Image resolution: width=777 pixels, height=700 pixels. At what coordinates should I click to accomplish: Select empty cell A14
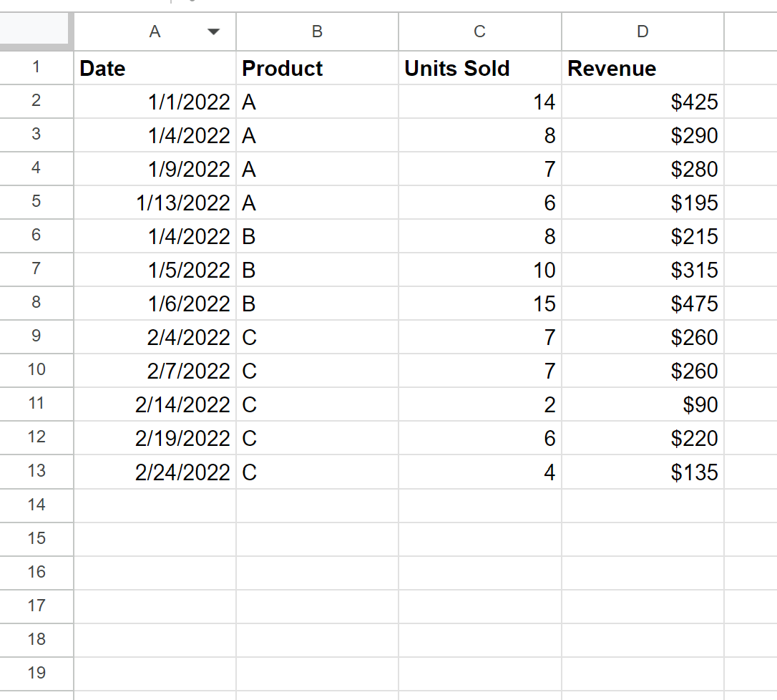click(154, 505)
